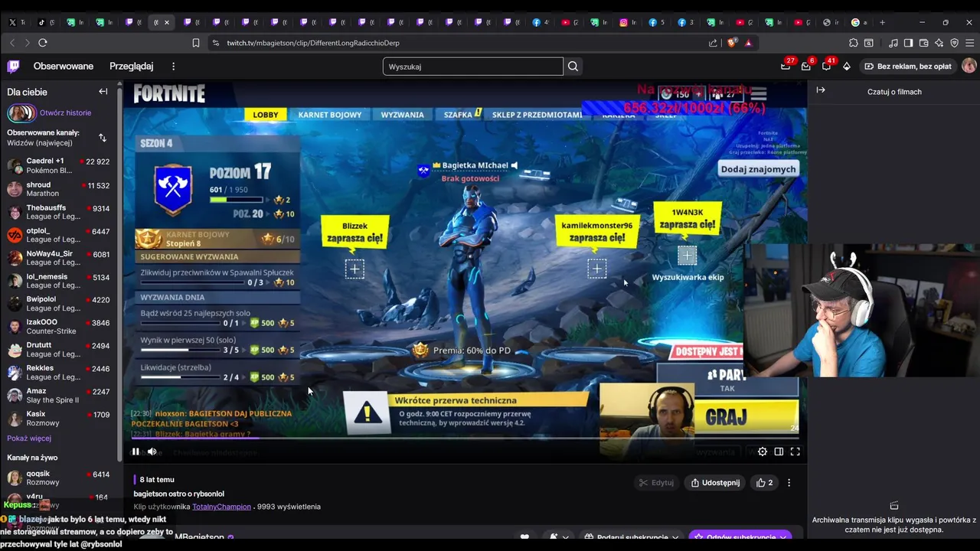Switch to the Instagram browser tab
Viewport: 980px width, 551px height.
[x=629, y=22]
